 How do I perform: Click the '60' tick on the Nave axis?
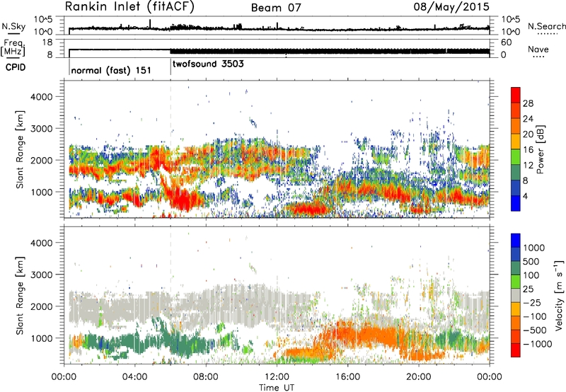[x=506, y=42]
